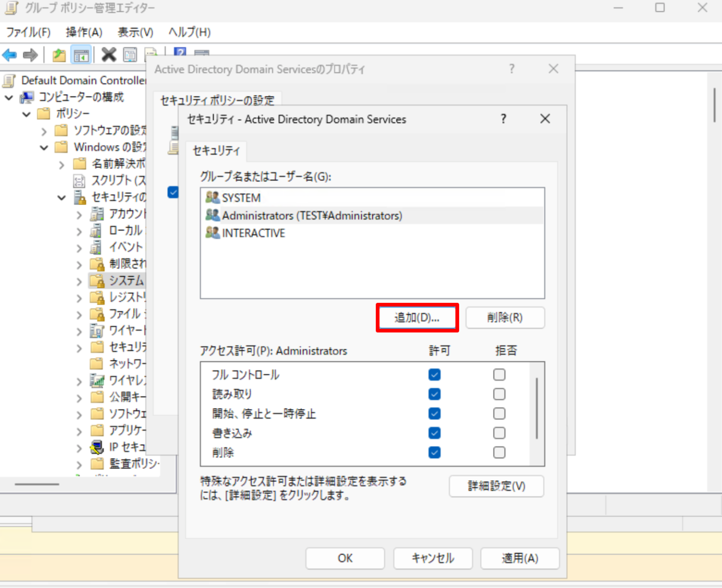Click the システム folder lock icon
This screenshot has height=588, width=722.
[x=97, y=280]
